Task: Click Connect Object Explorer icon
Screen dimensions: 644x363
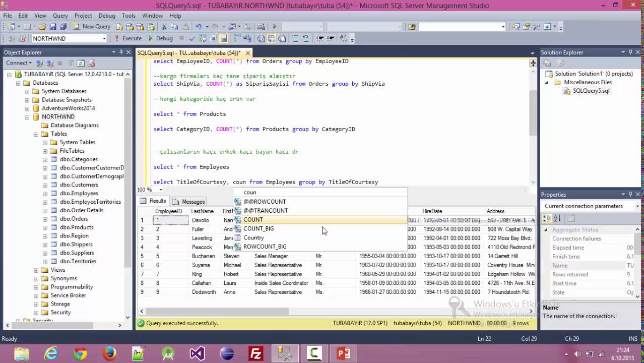Action: (x=39, y=63)
